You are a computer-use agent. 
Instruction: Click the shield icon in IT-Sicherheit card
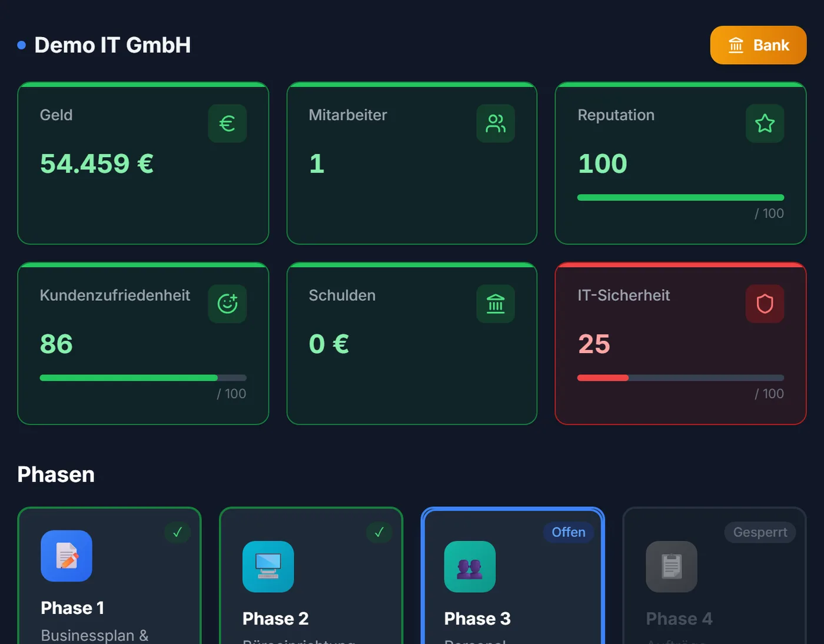(765, 304)
